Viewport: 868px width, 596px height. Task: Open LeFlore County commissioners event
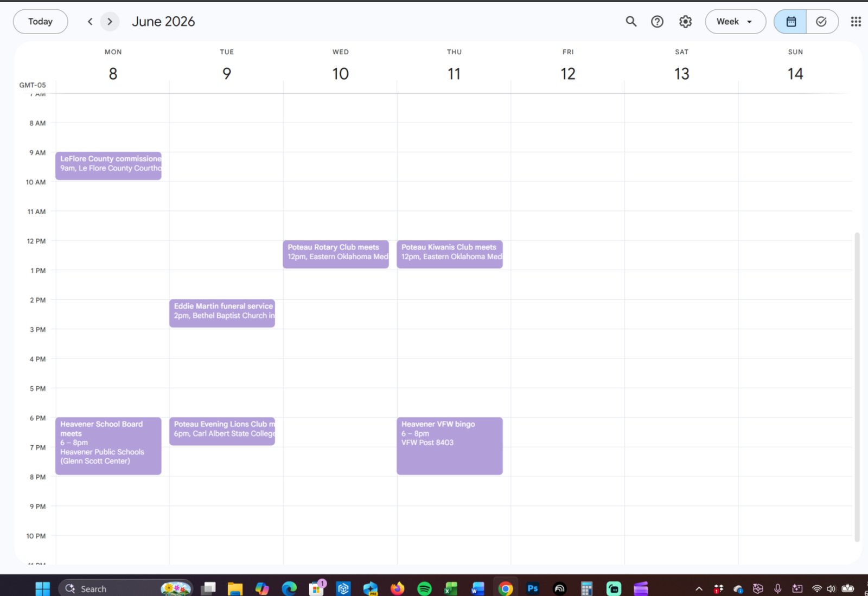(x=108, y=165)
